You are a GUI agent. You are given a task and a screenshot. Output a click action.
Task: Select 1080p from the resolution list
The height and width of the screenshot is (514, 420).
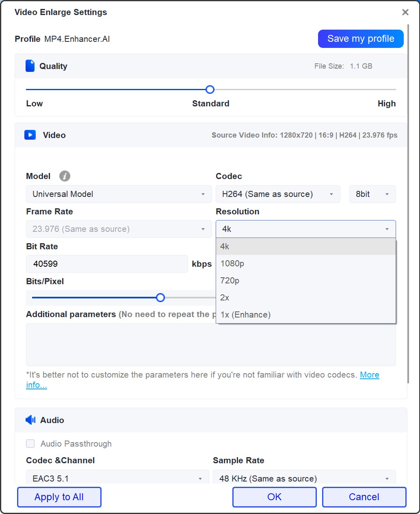point(232,263)
